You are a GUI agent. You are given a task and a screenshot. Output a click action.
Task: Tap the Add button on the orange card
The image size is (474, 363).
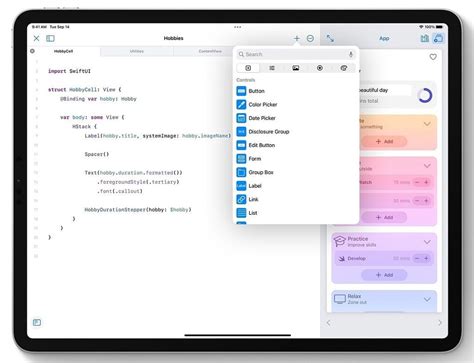384,141
